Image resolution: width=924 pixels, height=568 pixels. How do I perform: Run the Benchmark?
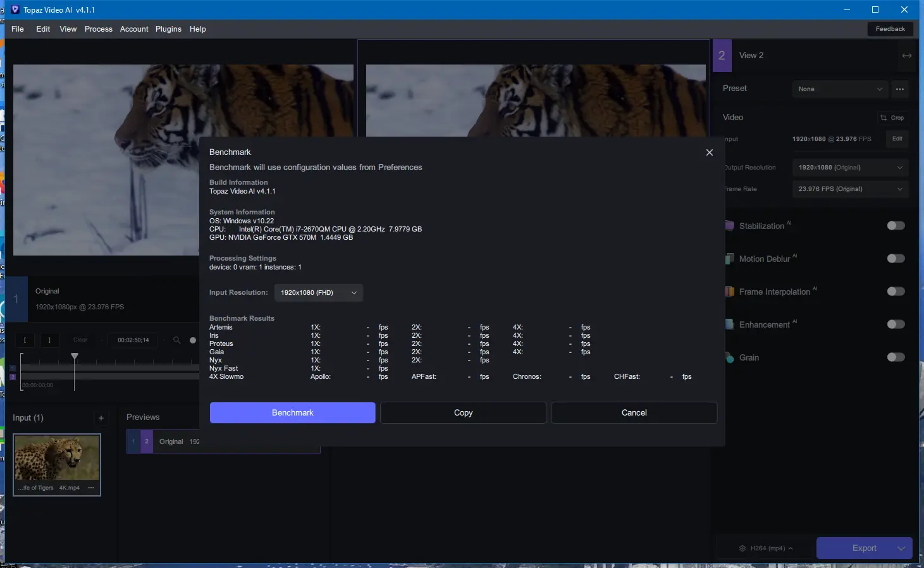(x=292, y=412)
